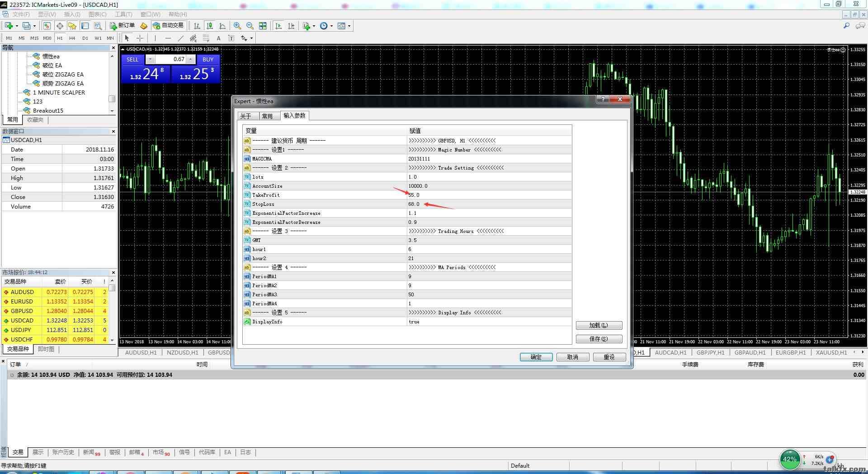Image resolution: width=868 pixels, height=474 pixels.
Task: Expand the Periods clock dropdown arrow
Action: coord(331,26)
